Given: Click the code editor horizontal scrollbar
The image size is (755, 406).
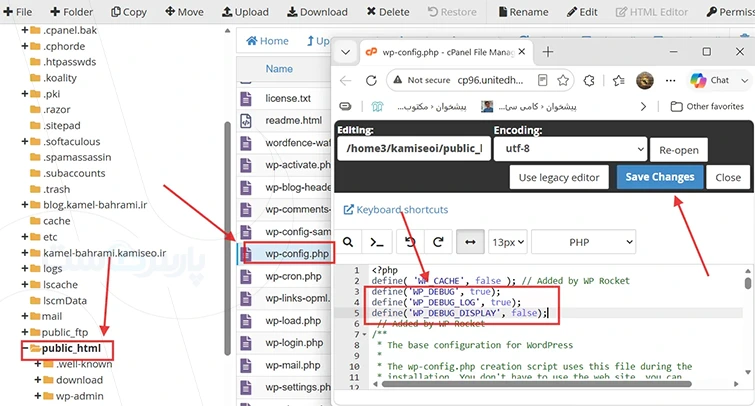Looking at the screenshot, I should [x=536, y=384].
